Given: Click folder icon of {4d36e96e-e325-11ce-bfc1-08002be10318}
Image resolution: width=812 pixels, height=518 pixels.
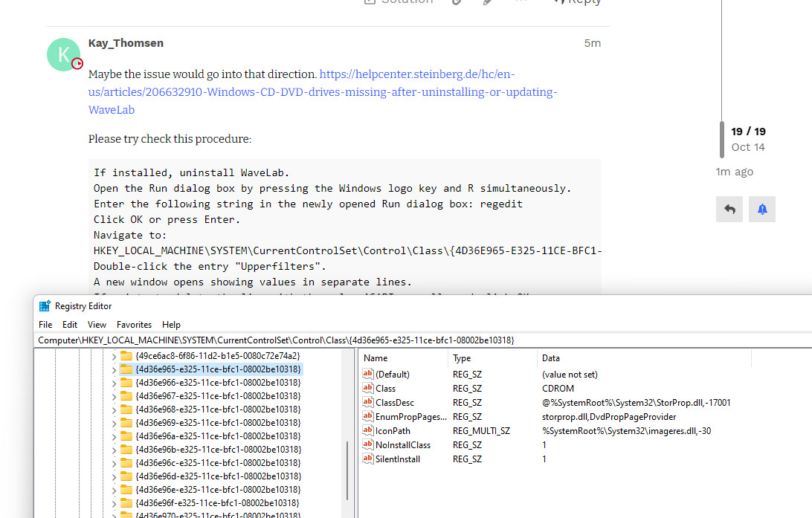Looking at the screenshot, I should click(x=126, y=489).
